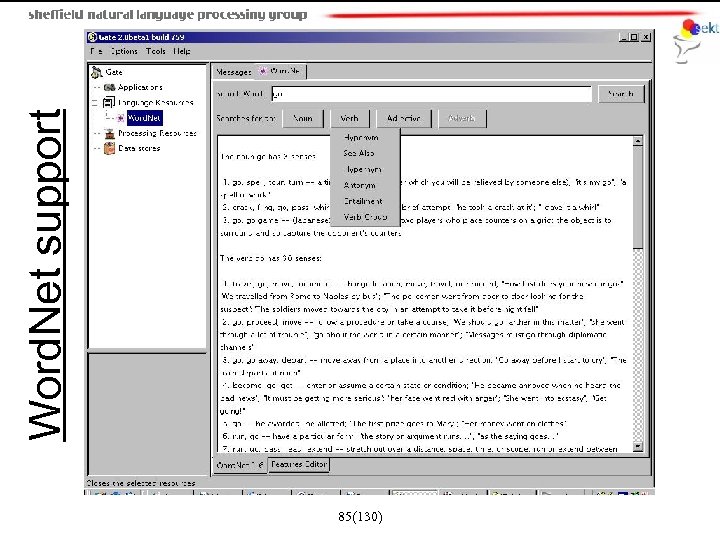This screenshot has width=720, height=540.
Task: Choose Entailment from the Verb menu
Action: pos(363,201)
